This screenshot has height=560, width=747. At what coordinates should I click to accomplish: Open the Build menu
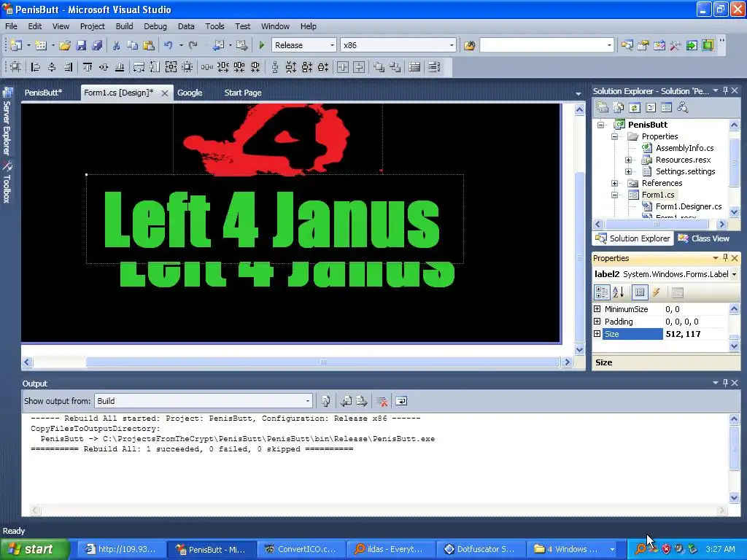tap(124, 26)
